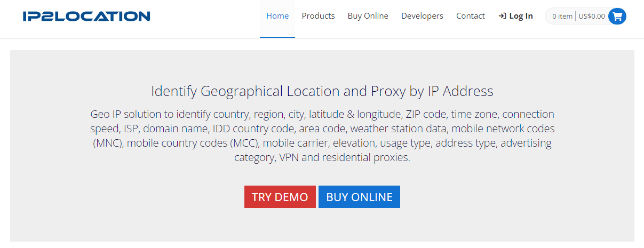Click empty gray banner area below the buttons
The width and height of the screenshot is (644, 248).
click(x=322, y=226)
